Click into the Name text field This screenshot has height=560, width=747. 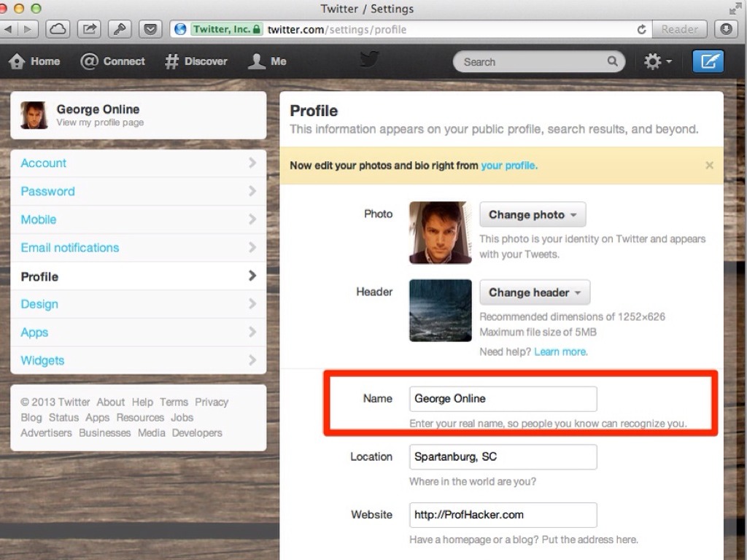coord(503,399)
